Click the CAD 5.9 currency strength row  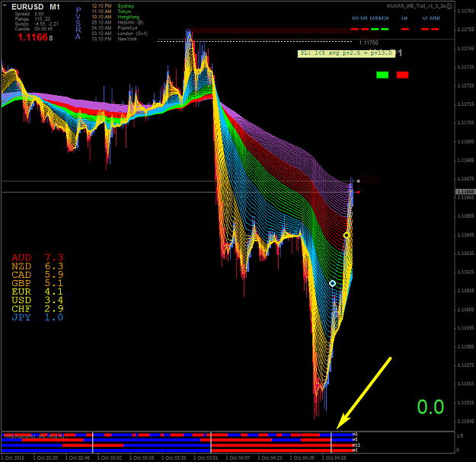tap(37, 275)
